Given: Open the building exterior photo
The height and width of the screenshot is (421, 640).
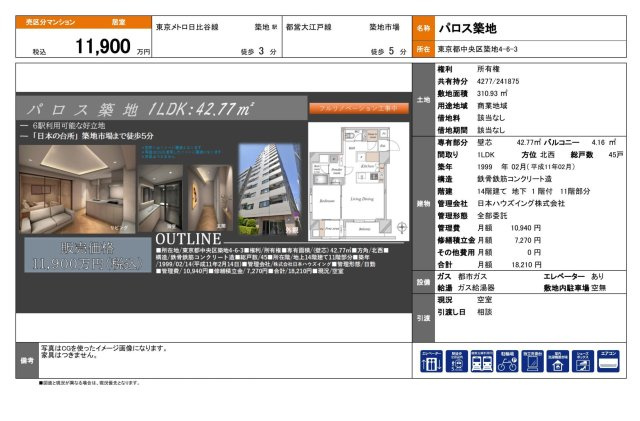Looking at the screenshot, I should (x=269, y=189).
